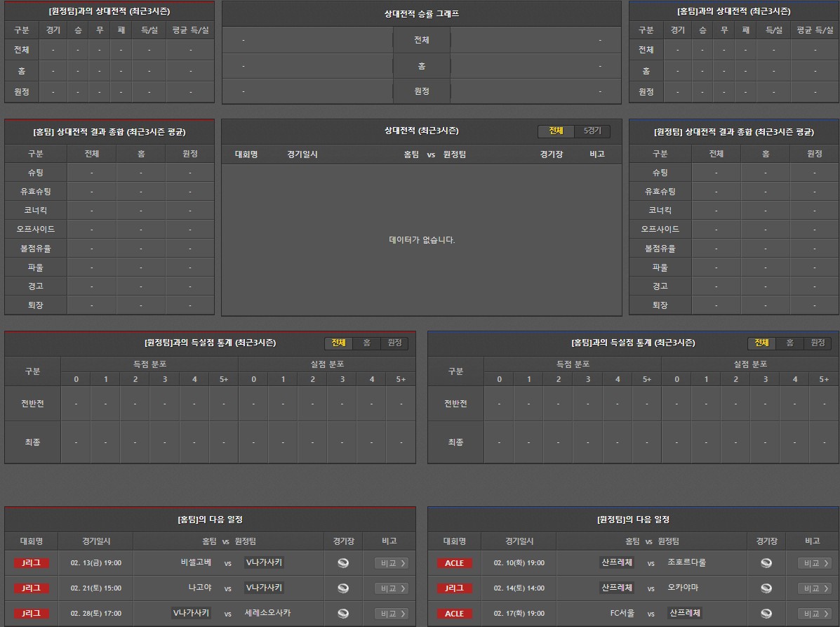Click 세레소오사카 team name link
This screenshot has width=840, height=627.
point(267,613)
